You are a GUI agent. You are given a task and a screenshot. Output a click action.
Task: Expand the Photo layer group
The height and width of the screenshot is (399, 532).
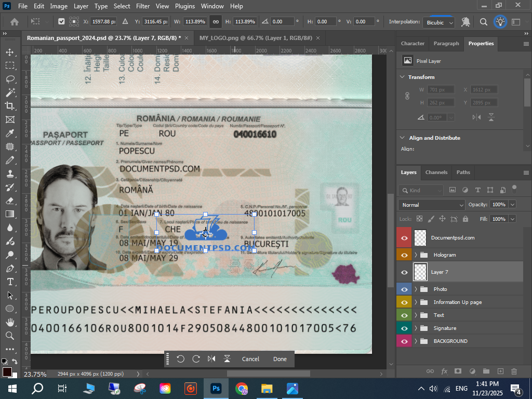(x=416, y=289)
